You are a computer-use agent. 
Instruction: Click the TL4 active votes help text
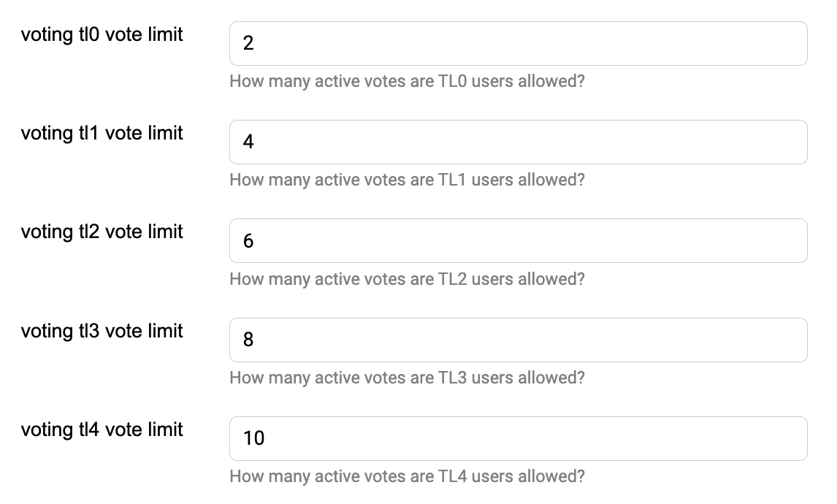[407, 476]
